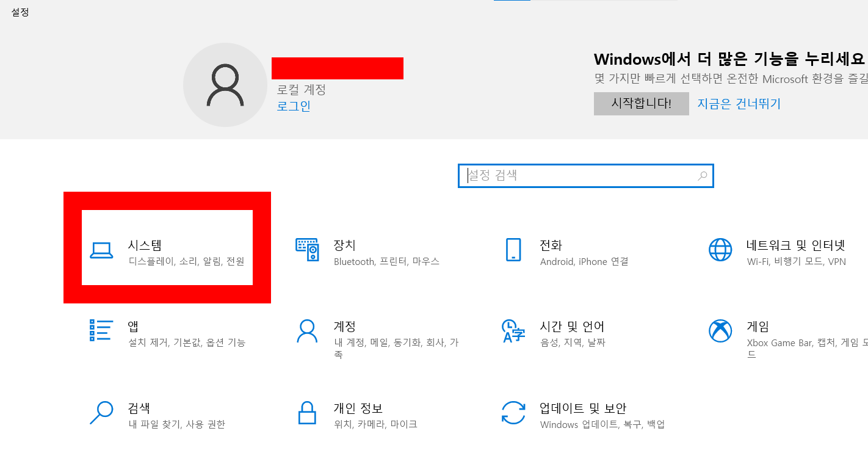Click the user profile avatar picture
Image resolution: width=868 pixels, height=453 pixels.
click(x=225, y=85)
